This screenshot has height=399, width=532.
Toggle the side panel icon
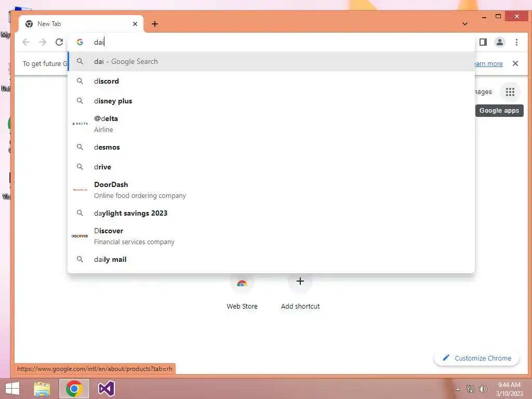coord(483,42)
